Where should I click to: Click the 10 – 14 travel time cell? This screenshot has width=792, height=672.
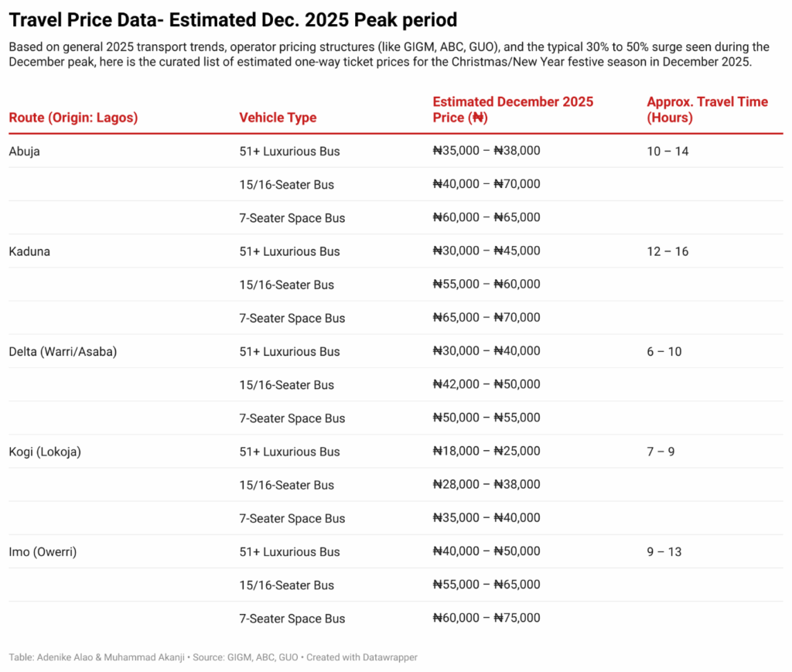pyautogui.click(x=667, y=152)
